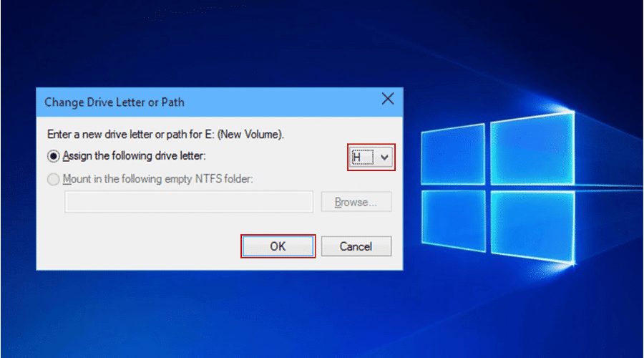Click the 'Change Drive Letter or Path' title text
Image resolution: width=644 pixels, height=358 pixels.
(114, 102)
